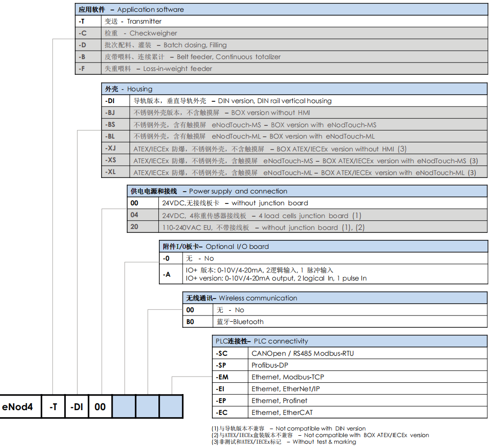This screenshot has width=498, height=448.
Task: Select the '-BS' eNodTouch-MS housing code
Action: pyautogui.click(x=115, y=124)
